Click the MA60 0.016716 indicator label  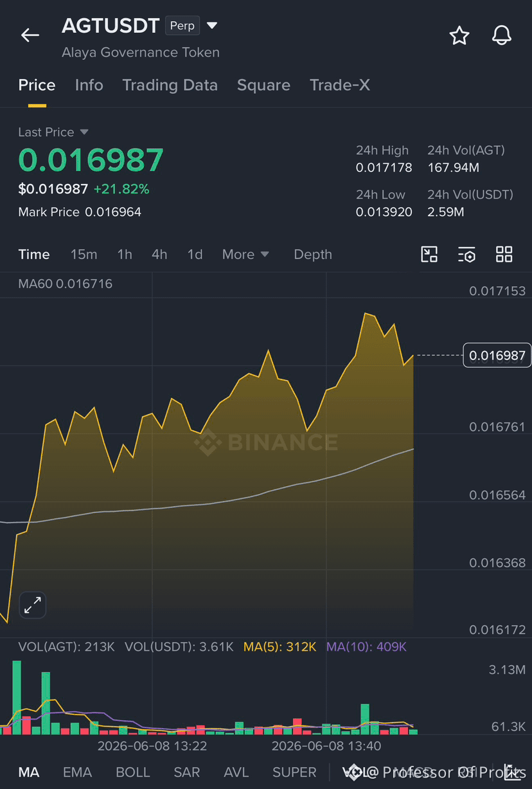click(x=65, y=284)
